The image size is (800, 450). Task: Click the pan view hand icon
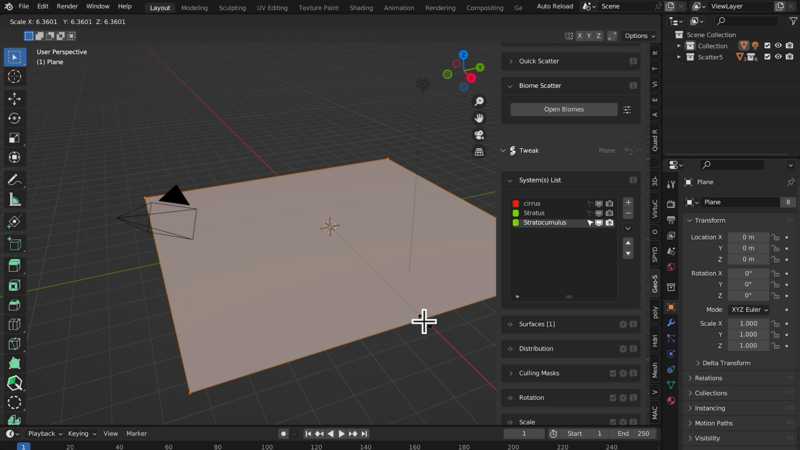[479, 118]
